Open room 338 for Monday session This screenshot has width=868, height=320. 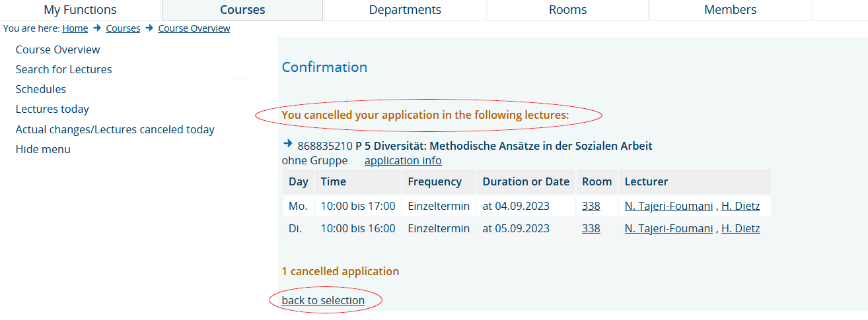[x=591, y=206]
